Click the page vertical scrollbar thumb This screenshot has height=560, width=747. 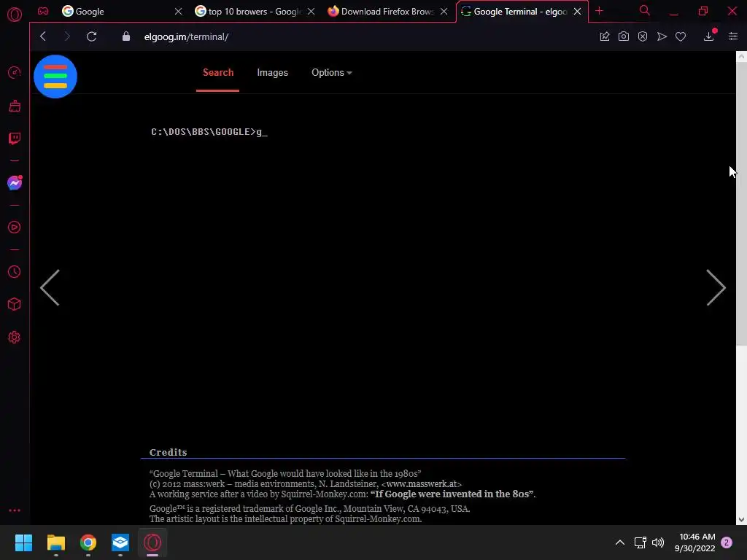point(741,203)
